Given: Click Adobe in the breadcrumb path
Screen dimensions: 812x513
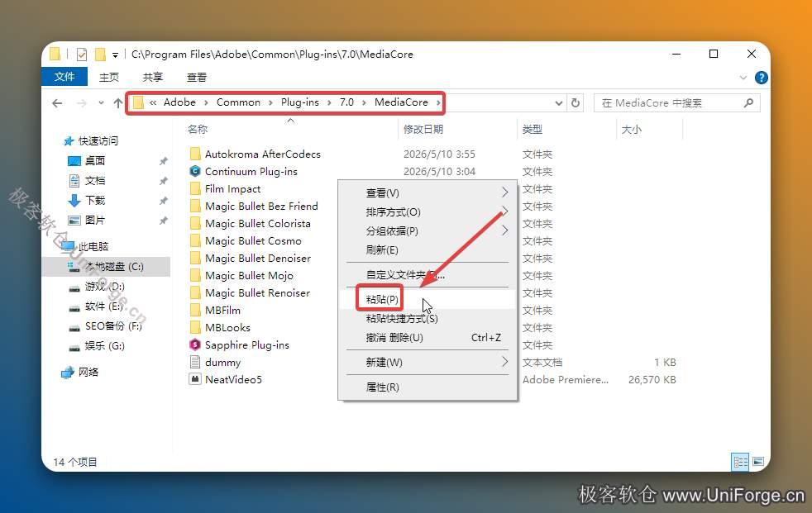Looking at the screenshot, I should (179, 102).
